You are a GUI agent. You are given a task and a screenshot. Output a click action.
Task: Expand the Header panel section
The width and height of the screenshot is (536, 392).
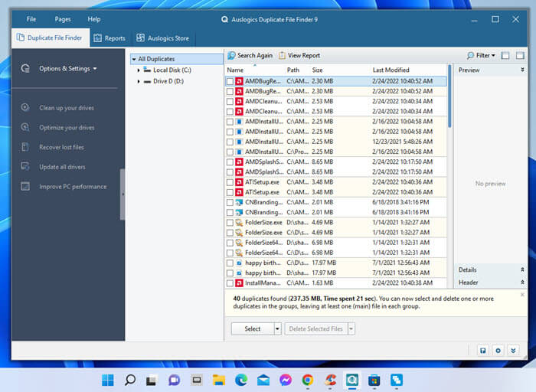pyautogui.click(x=522, y=283)
